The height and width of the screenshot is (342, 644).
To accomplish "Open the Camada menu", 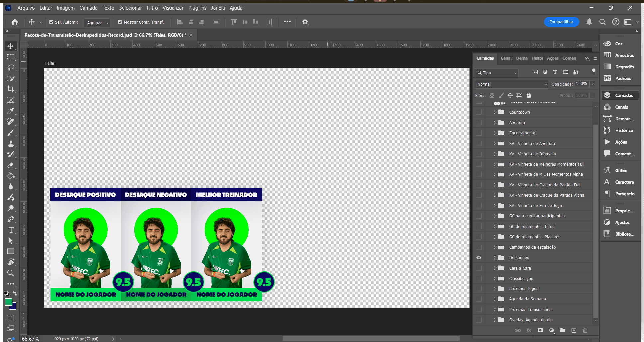I will (88, 8).
